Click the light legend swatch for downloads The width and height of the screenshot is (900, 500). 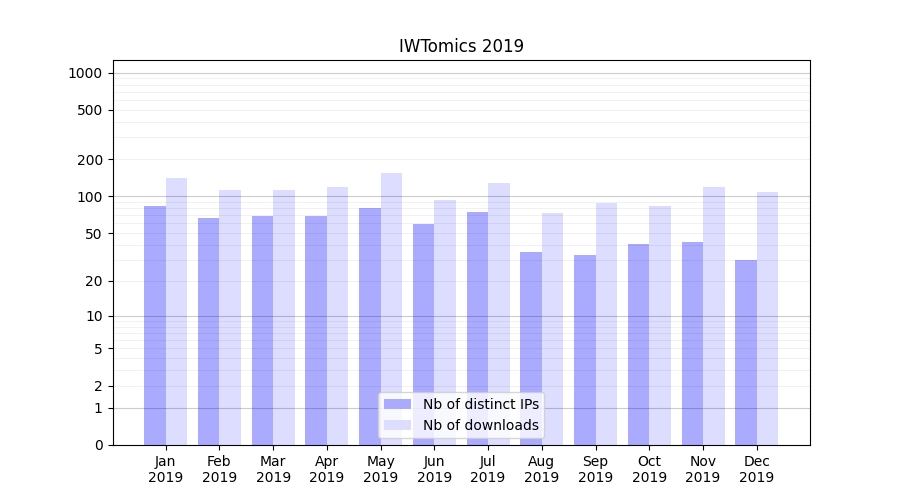click(x=397, y=425)
